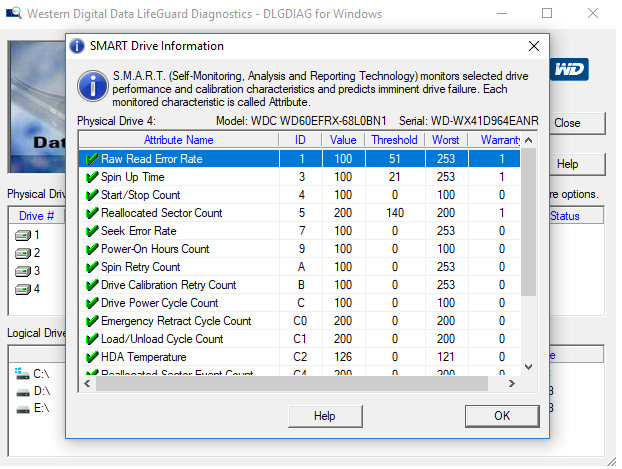Select the Power-On Hours Count row
622x469 pixels.
(x=299, y=249)
